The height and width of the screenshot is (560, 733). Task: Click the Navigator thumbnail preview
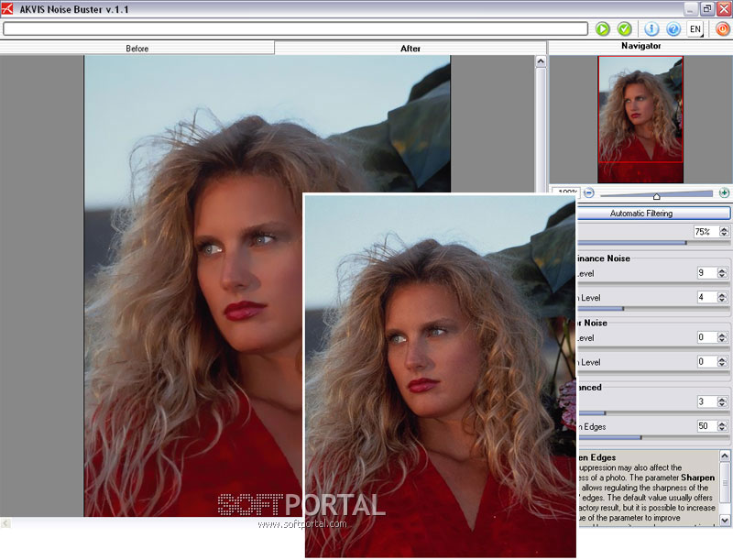[640, 120]
